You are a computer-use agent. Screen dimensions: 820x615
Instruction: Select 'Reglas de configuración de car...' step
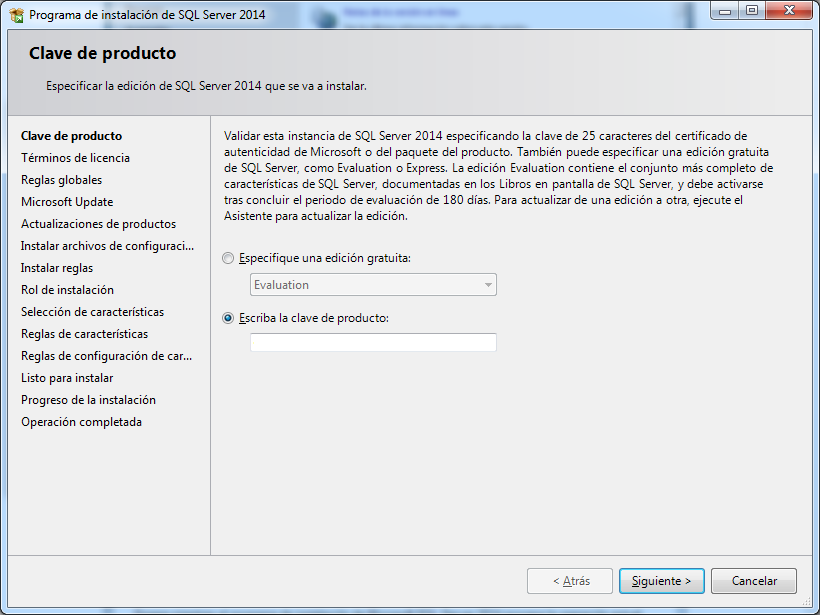pos(107,356)
